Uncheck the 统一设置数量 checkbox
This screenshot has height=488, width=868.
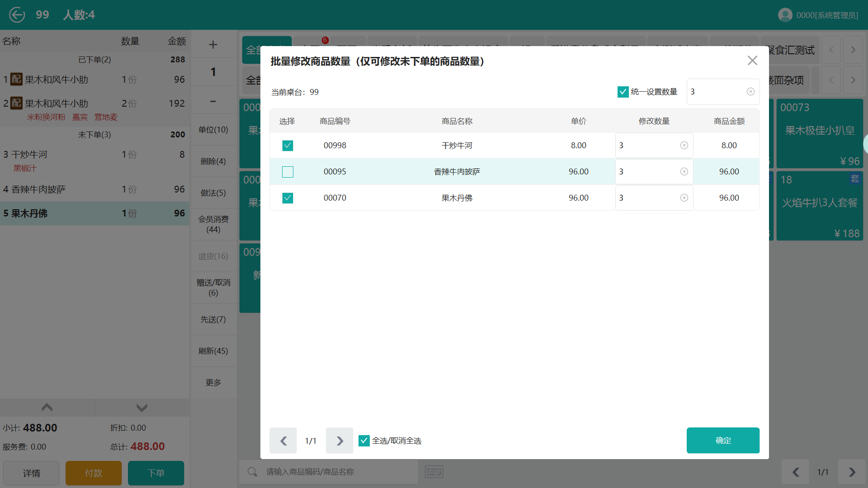coord(623,92)
